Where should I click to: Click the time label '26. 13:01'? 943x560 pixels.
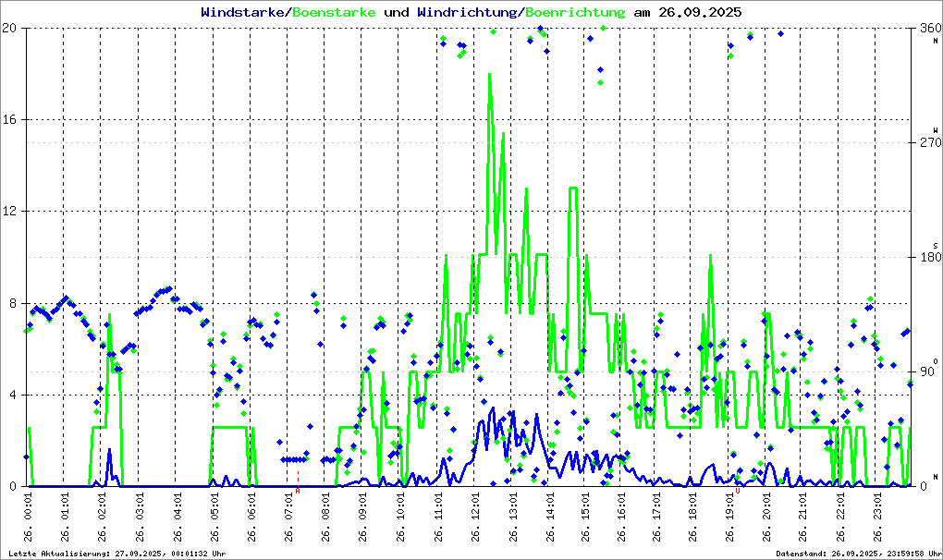(512, 517)
